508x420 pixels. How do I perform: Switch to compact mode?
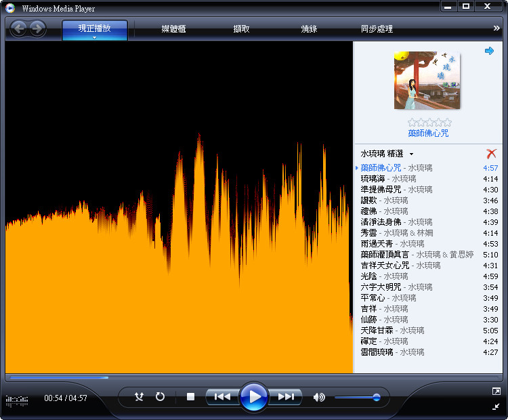[x=496, y=406]
